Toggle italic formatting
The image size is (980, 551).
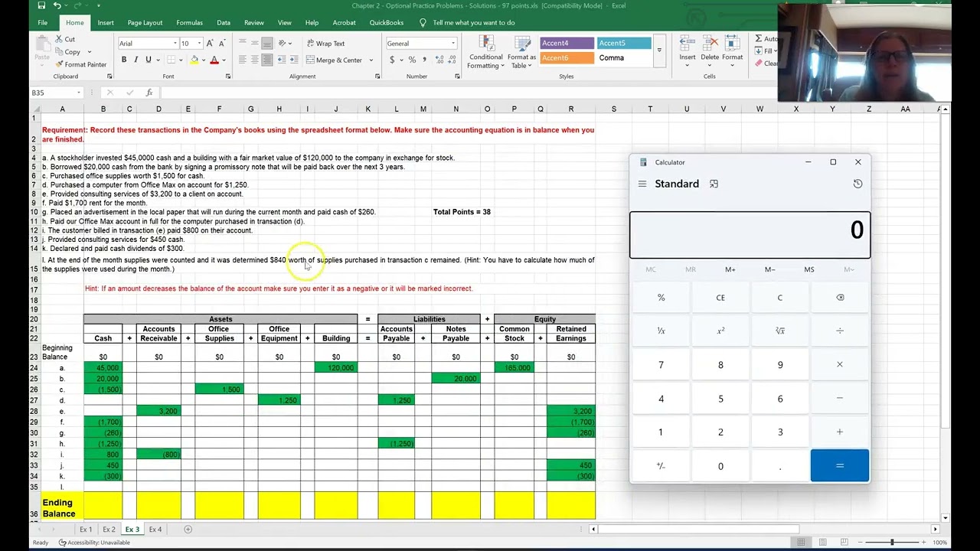click(136, 60)
